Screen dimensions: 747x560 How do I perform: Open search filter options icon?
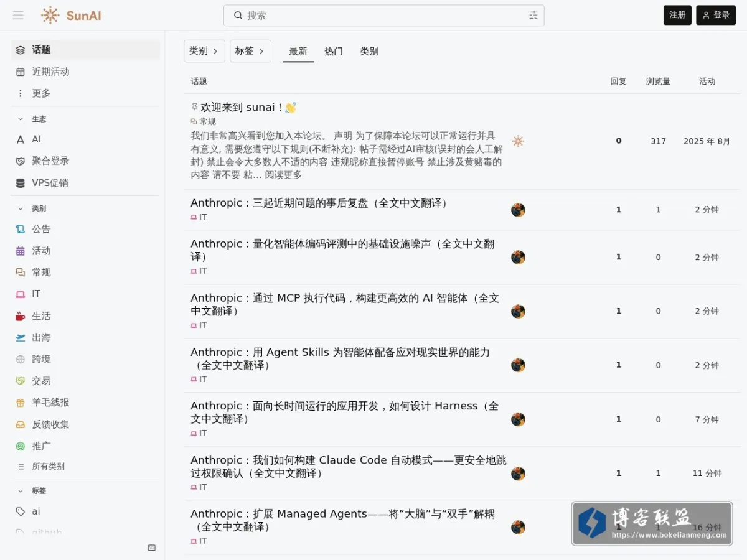click(x=533, y=16)
